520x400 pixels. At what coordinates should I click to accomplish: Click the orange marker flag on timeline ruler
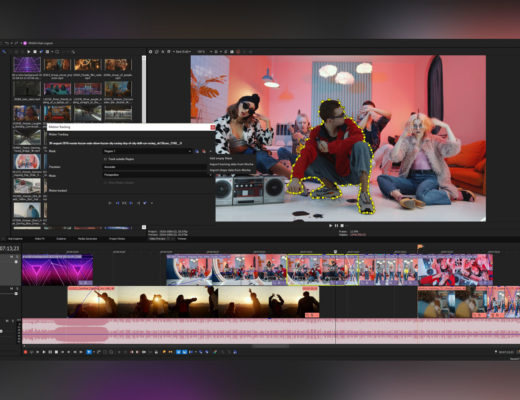coord(420,247)
